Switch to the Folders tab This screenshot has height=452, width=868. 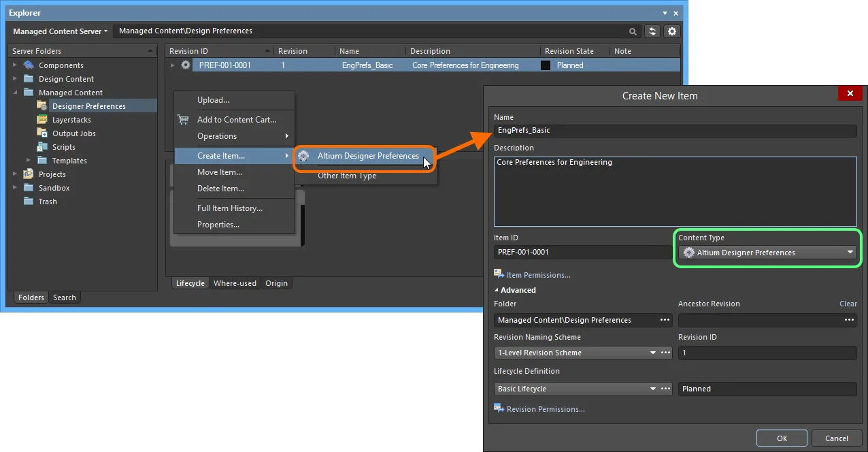[31, 297]
